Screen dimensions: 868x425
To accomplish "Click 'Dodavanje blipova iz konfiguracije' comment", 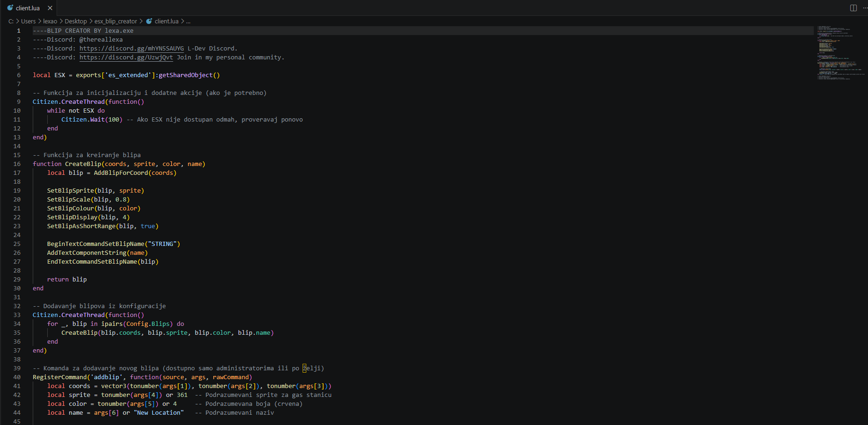I will coord(105,306).
